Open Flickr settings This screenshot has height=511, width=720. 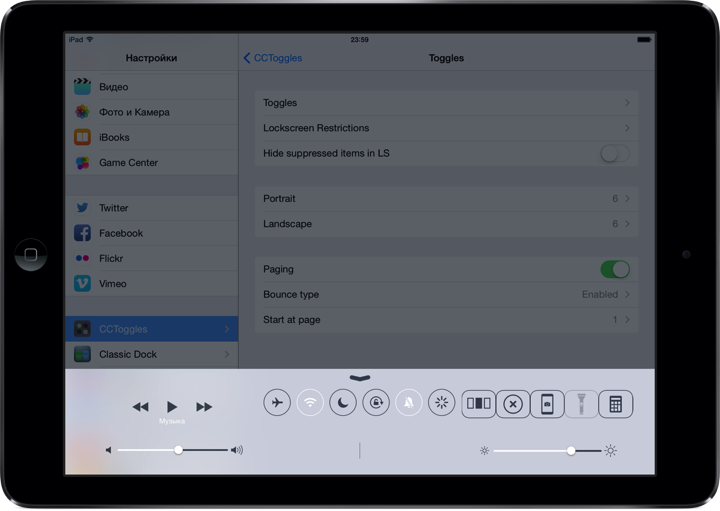click(152, 258)
